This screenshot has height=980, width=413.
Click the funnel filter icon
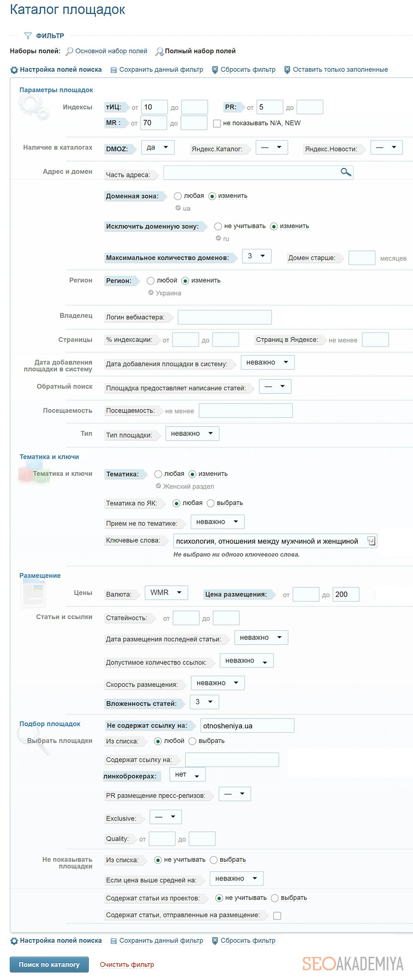pos(28,36)
